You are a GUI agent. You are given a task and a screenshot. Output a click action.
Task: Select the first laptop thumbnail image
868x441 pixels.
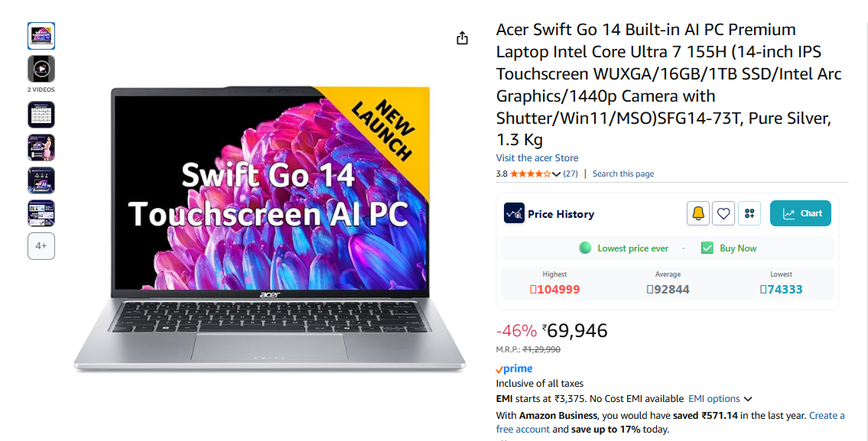click(41, 36)
